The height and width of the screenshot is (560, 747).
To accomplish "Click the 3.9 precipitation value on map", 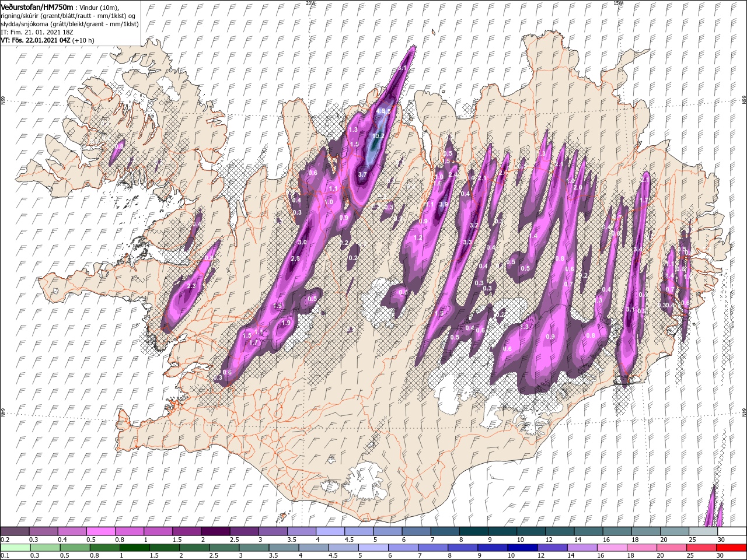I will point(443,204).
